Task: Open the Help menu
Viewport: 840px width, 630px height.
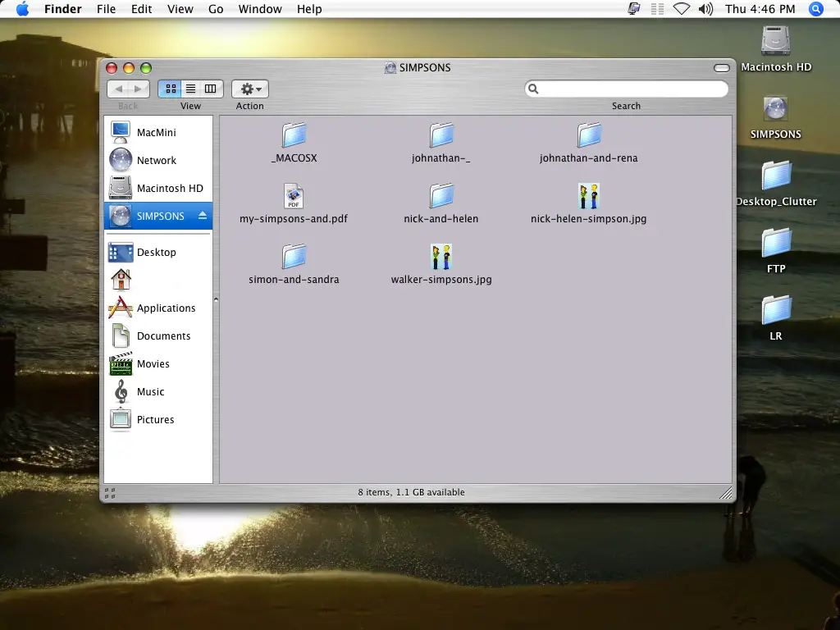Action: coord(309,9)
